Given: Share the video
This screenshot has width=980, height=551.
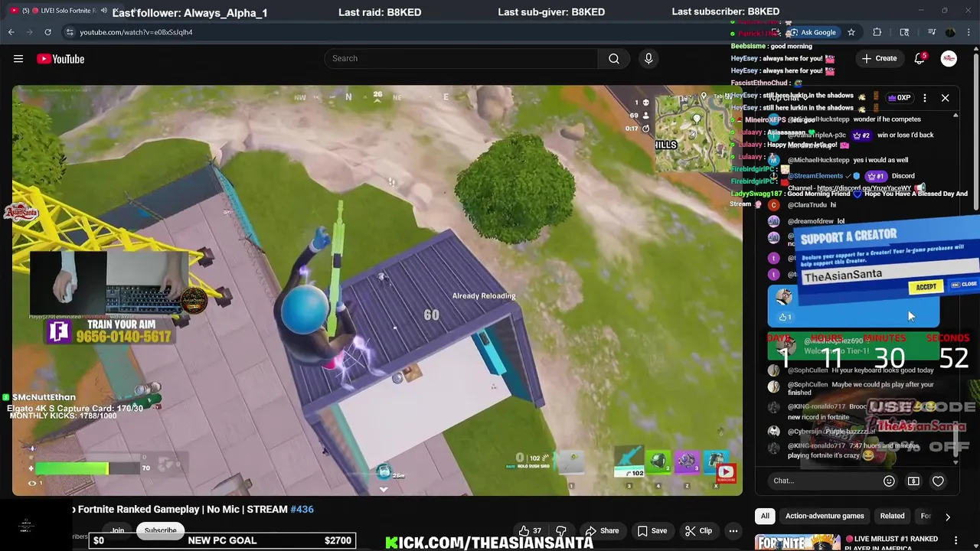Looking at the screenshot, I should click(x=602, y=531).
